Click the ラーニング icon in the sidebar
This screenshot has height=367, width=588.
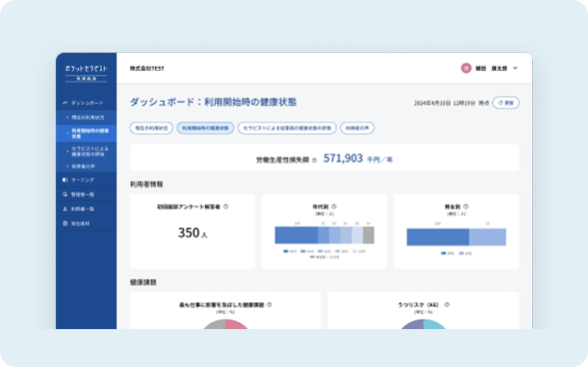pos(65,180)
